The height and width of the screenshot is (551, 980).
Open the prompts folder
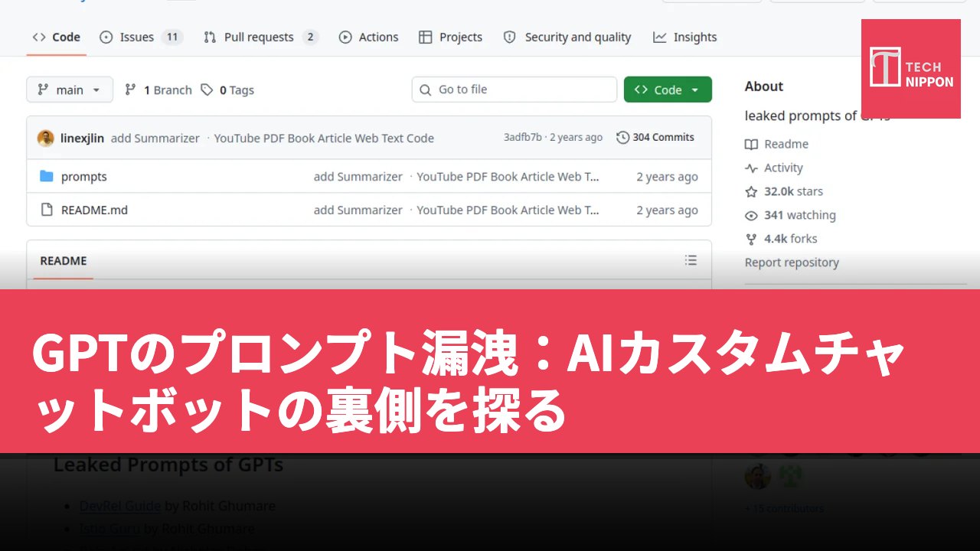pyautogui.click(x=84, y=176)
